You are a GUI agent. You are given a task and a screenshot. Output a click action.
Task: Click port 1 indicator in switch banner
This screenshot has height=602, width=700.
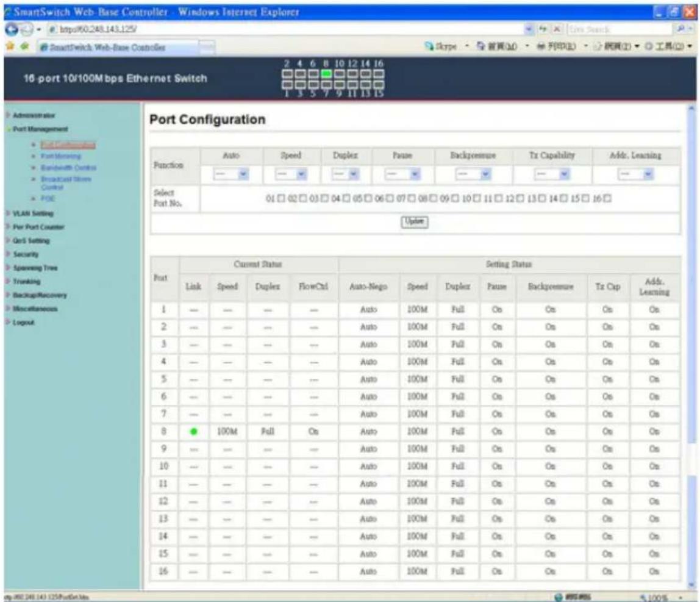[287, 84]
